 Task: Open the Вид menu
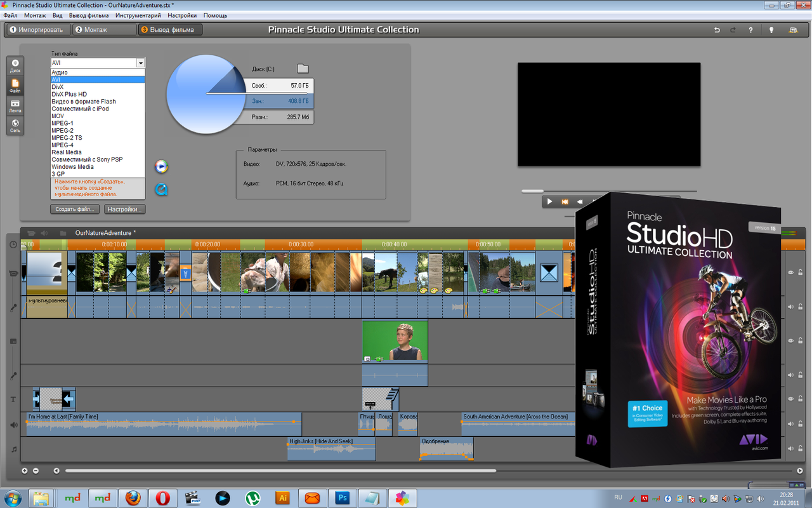[x=58, y=15]
